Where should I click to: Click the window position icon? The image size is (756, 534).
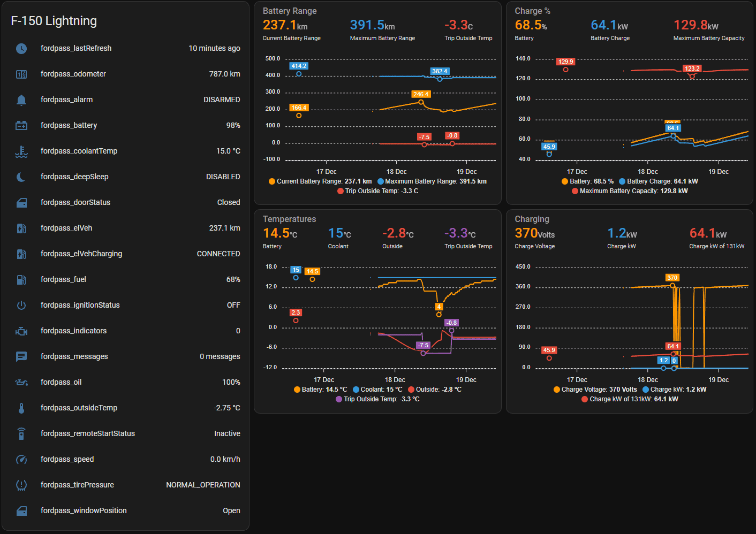pyautogui.click(x=21, y=510)
